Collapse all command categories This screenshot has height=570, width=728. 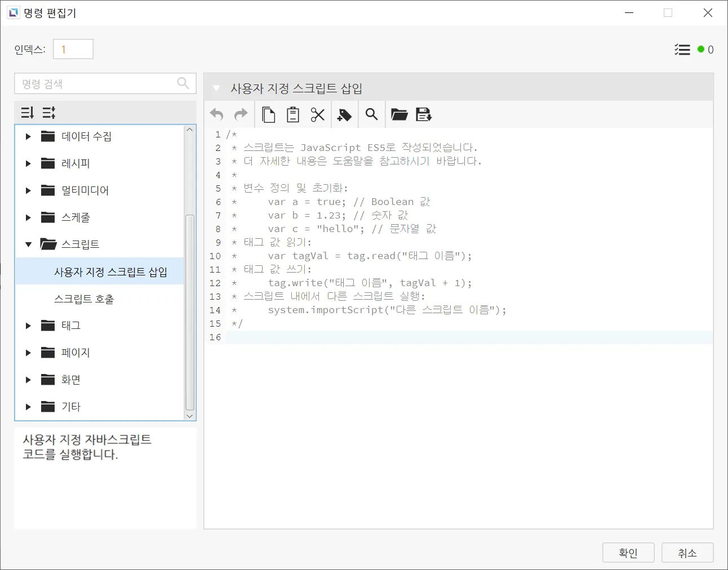click(x=49, y=113)
